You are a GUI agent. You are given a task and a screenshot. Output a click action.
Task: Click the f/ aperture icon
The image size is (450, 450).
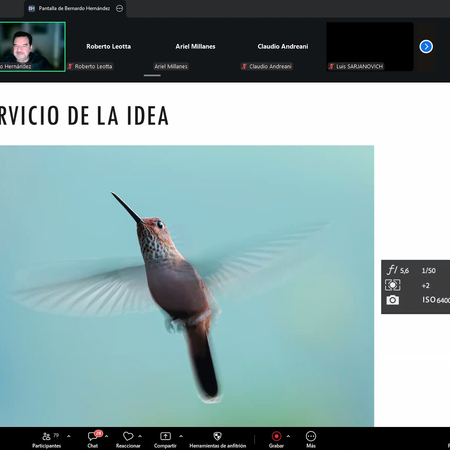pyautogui.click(x=392, y=269)
